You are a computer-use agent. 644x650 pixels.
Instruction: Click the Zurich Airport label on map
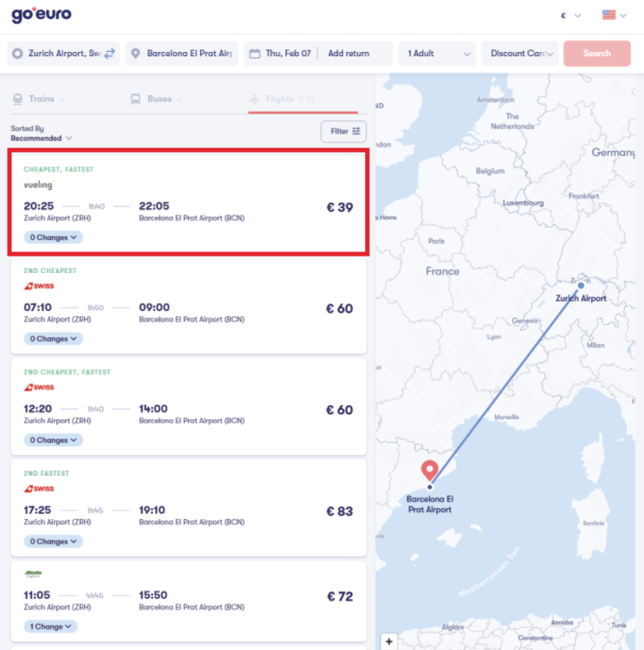pos(581,298)
